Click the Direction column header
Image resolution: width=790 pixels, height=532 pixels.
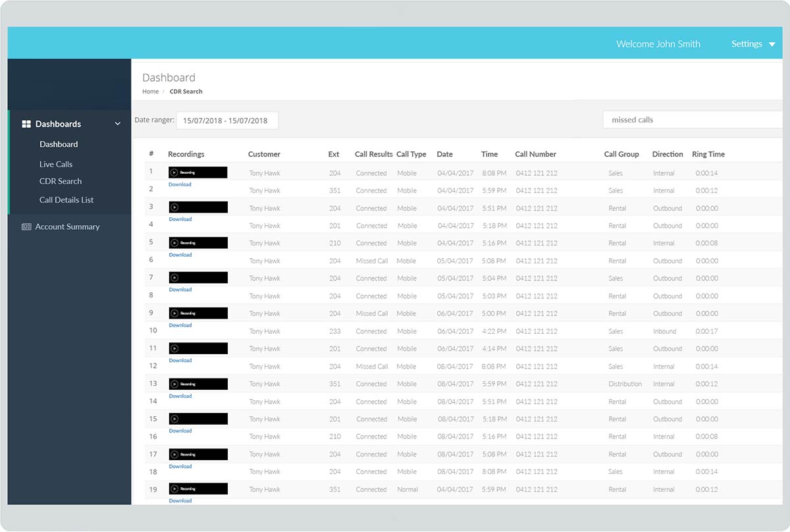pos(668,154)
